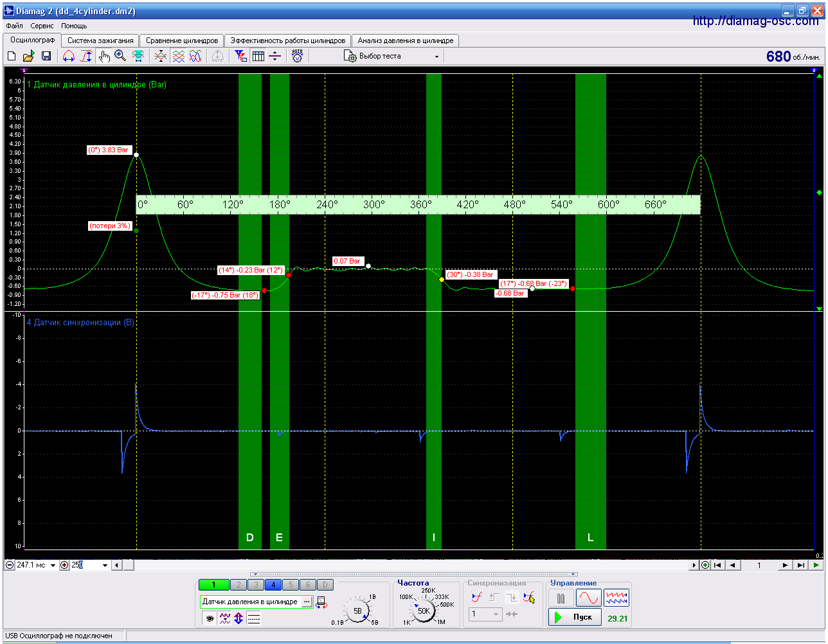Select green channel 1 button
The image size is (828, 644).
tap(214, 585)
